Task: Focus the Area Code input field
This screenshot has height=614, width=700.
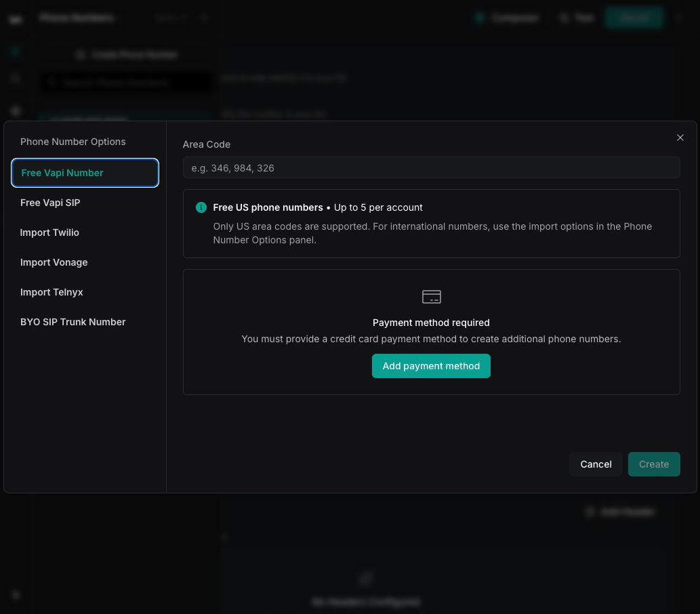Action: pyautogui.click(x=431, y=168)
